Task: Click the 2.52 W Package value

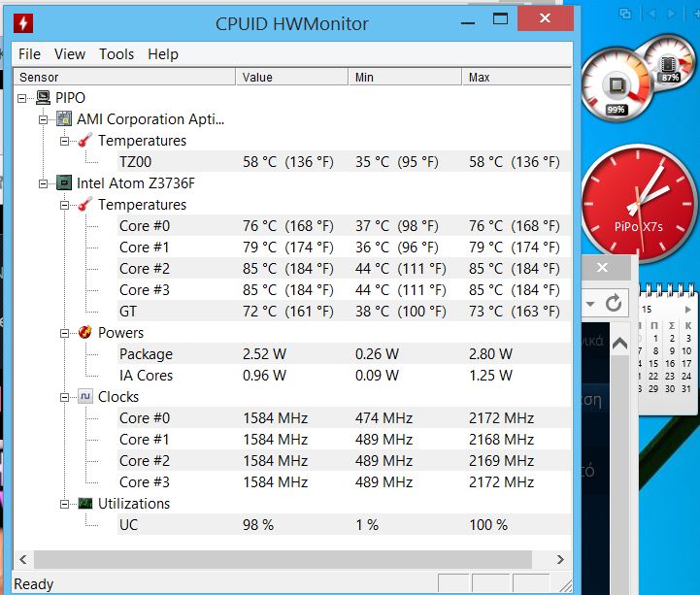Action: click(264, 354)
